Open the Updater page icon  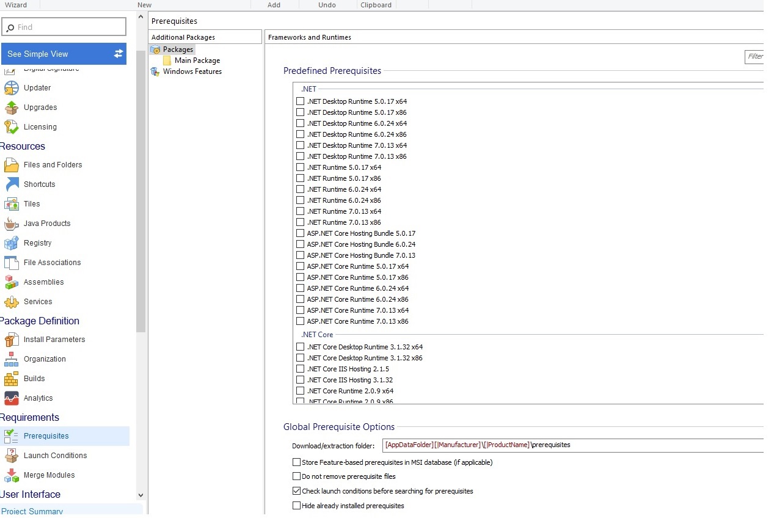tap(12, 88)
